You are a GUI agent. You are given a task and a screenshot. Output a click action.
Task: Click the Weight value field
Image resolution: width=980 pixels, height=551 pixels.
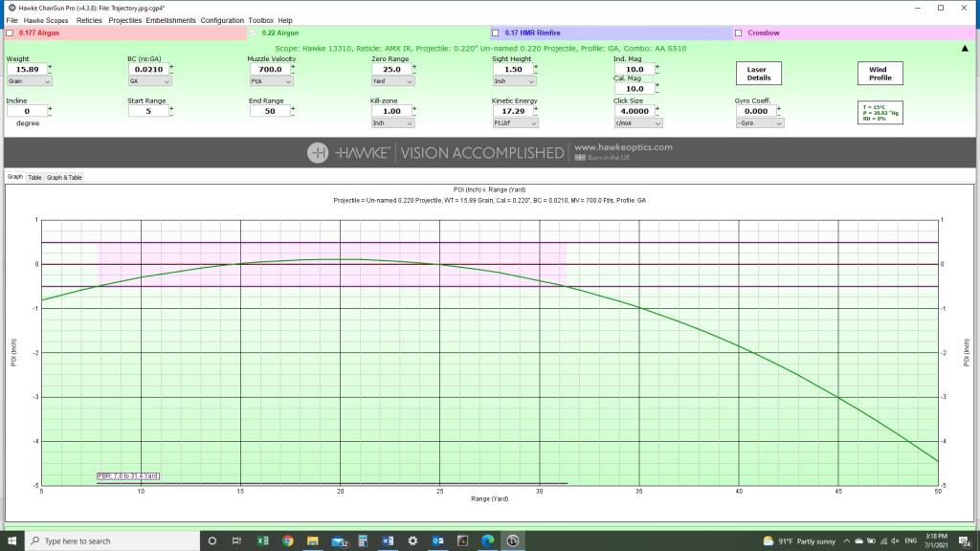(x=27, y=69)
